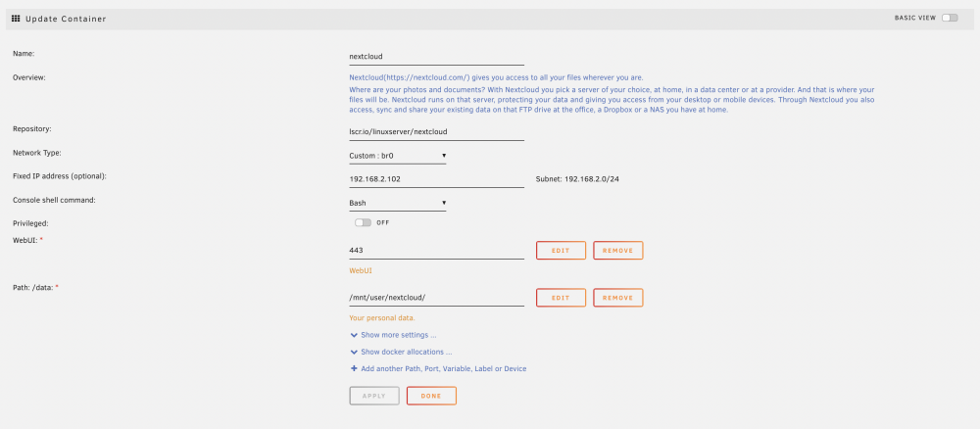980x429 pixels.
Task: Expand Show more settings
Action: (399, 335)
